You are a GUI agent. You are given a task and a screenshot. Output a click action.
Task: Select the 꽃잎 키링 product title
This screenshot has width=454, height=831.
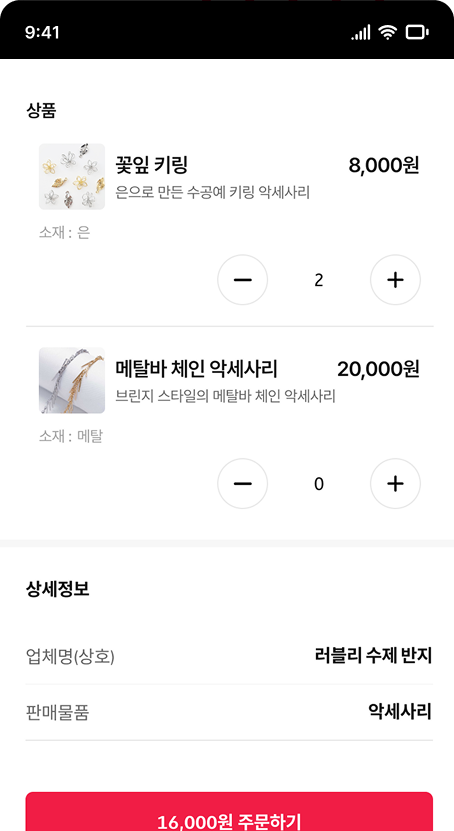(152, 165)
